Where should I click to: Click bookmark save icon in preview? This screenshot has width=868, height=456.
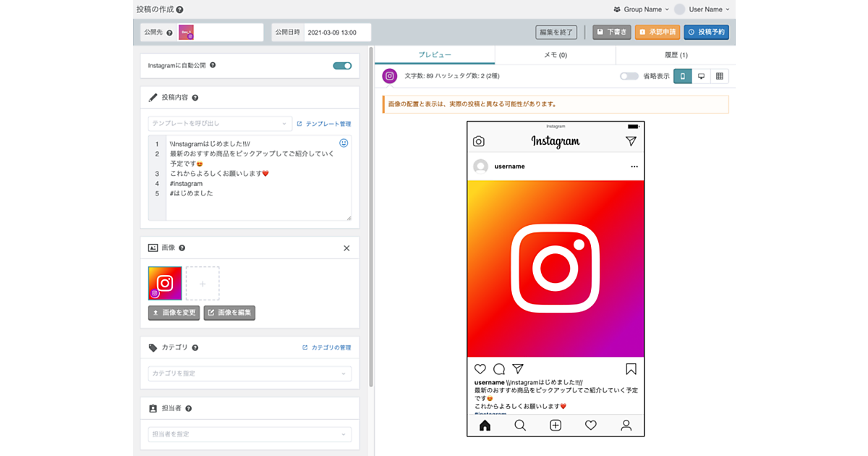click(x=631, y=369)
